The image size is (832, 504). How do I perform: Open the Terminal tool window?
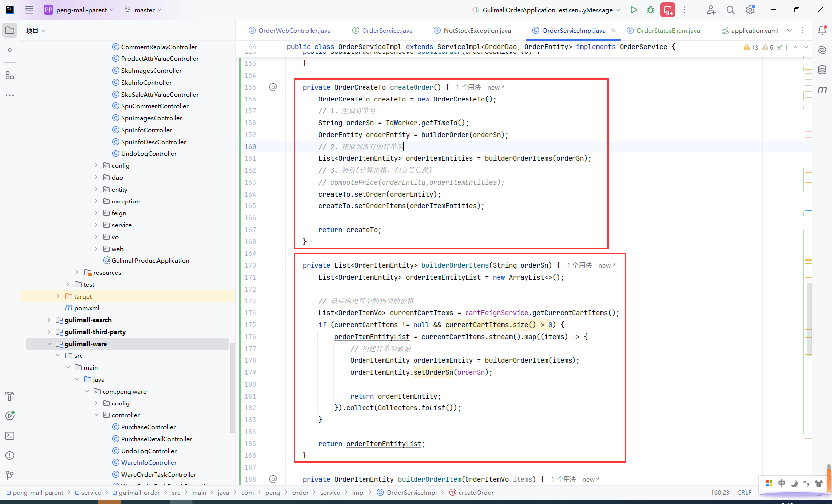pos(10,436)
